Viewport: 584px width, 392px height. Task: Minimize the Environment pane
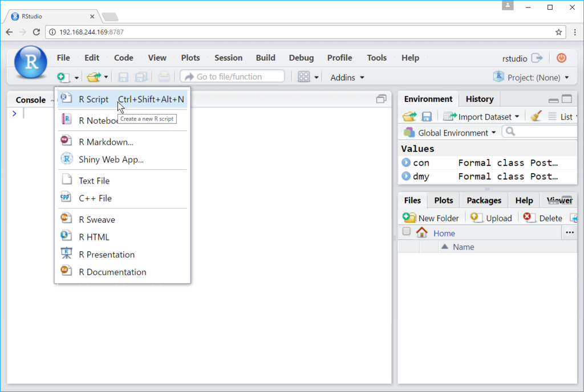(553, 100)
